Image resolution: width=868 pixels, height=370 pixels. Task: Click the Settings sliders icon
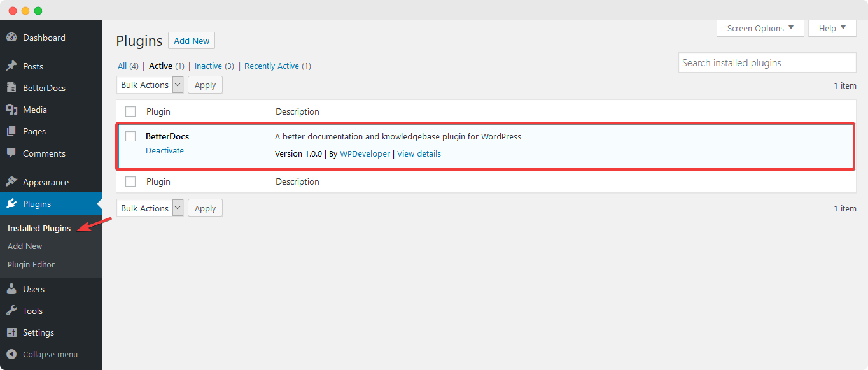coord(11,332)
